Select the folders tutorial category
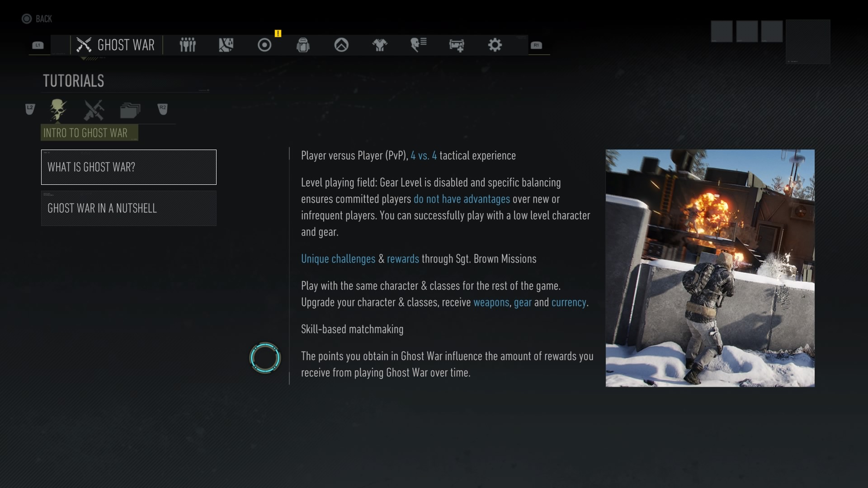The height and width of the screenshot is (488, 868). pos(130,110)
